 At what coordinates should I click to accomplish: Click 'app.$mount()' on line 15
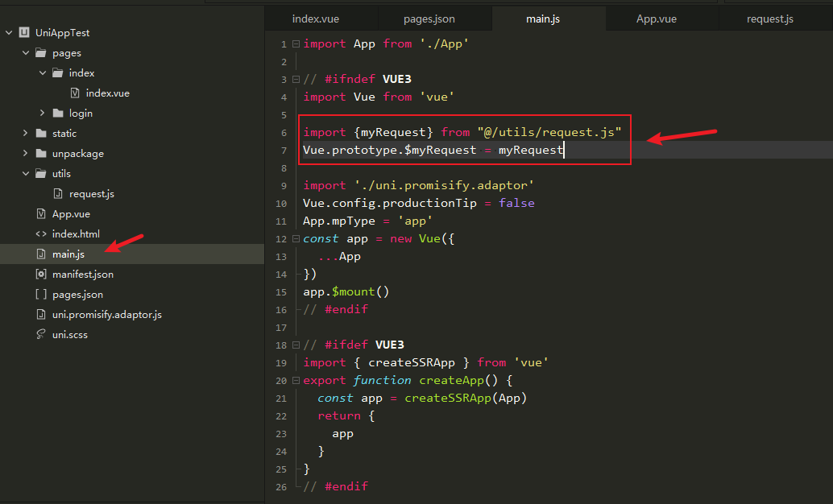[346, 292]
